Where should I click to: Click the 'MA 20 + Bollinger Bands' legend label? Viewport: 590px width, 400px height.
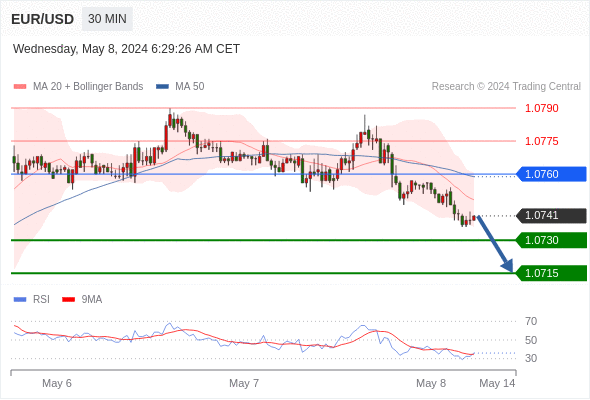tap(88, 87)
